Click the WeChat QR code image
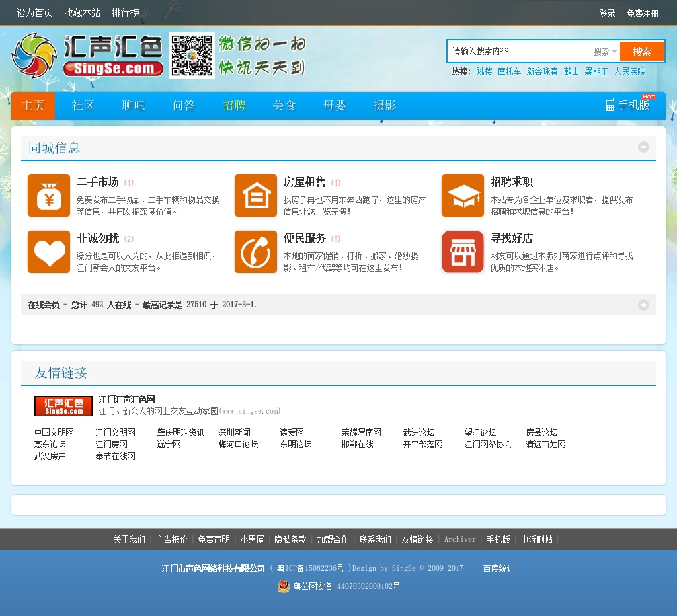This screenshot has width=677, height=616. pos(192,56)
